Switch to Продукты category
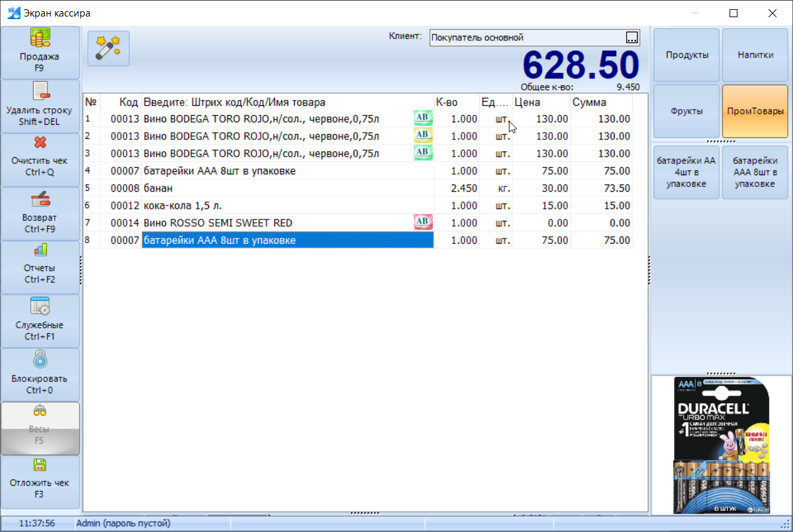 (x=687, y=56)
